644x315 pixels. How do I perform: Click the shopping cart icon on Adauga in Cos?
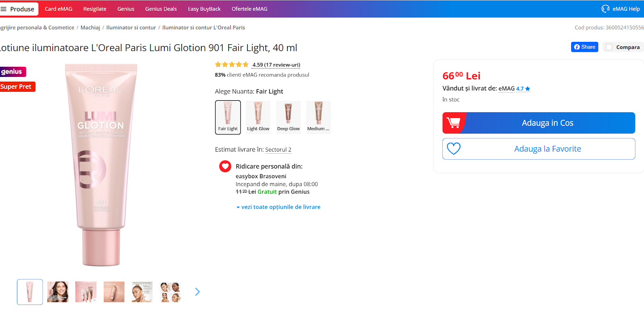454,123
